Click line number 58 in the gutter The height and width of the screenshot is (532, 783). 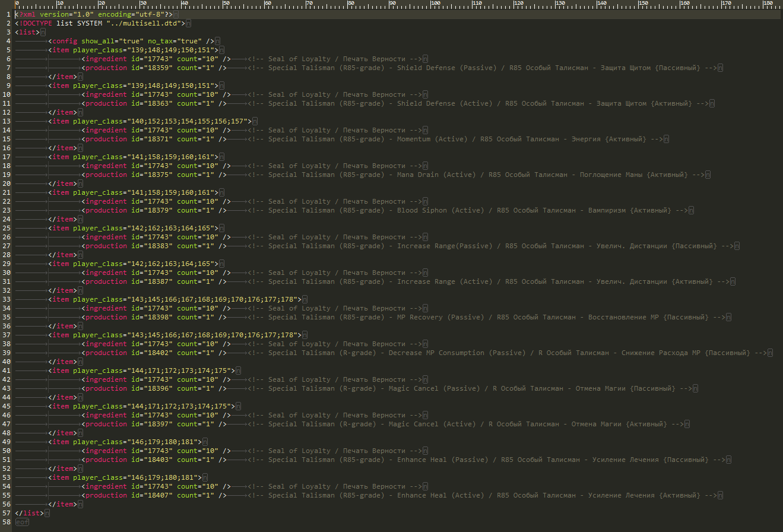[x=7, y=522]
